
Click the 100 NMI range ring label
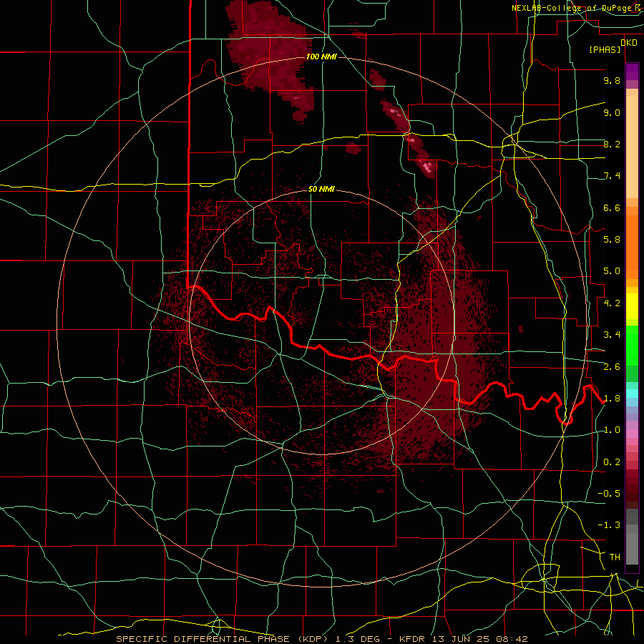click(321, 57)
